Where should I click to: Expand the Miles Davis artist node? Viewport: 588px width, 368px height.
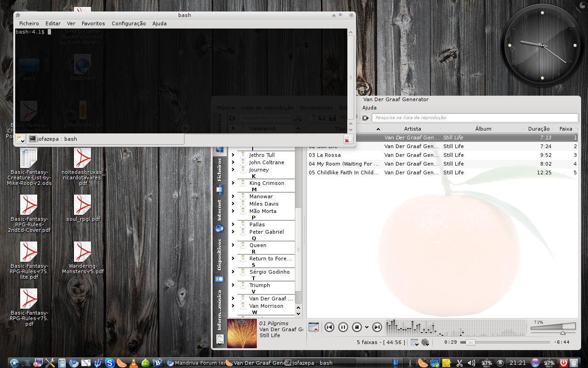click(233, 204)
